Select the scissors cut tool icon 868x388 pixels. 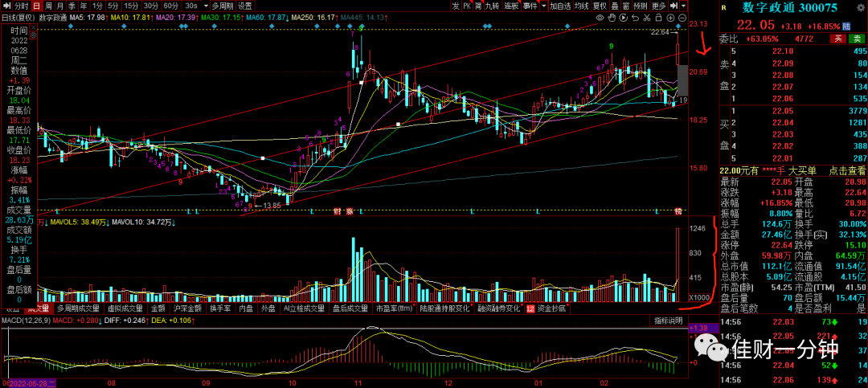[646, 18]
